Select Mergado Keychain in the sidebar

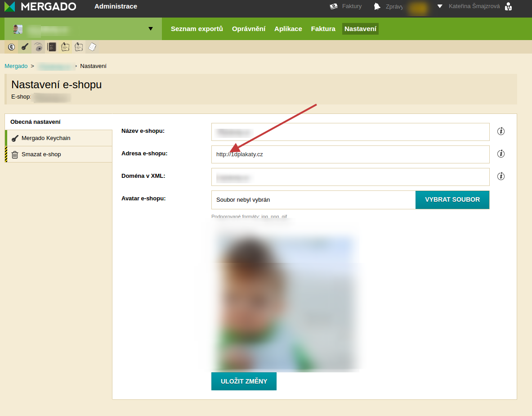[46, 138]
